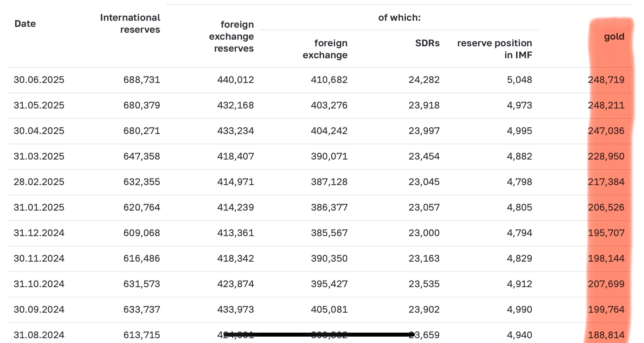The image size is (644, 343).
Task: Click the 'of which:' group header
Action: point(399,18)
